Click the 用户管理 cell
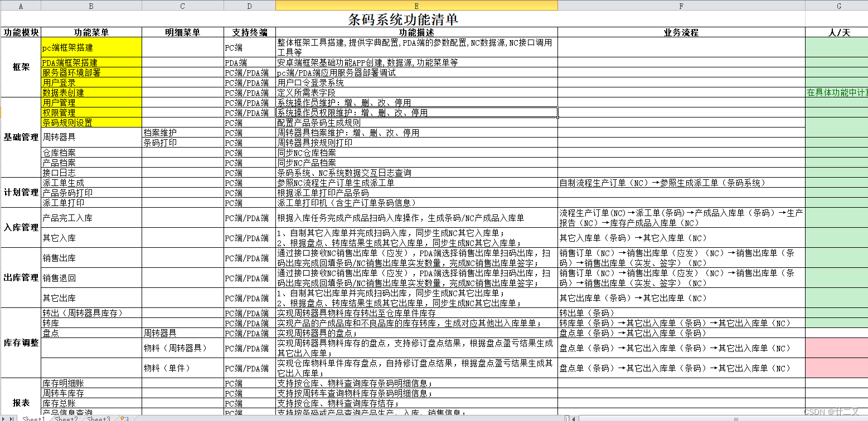Screen dimensions: 868x421 [91, 102]
